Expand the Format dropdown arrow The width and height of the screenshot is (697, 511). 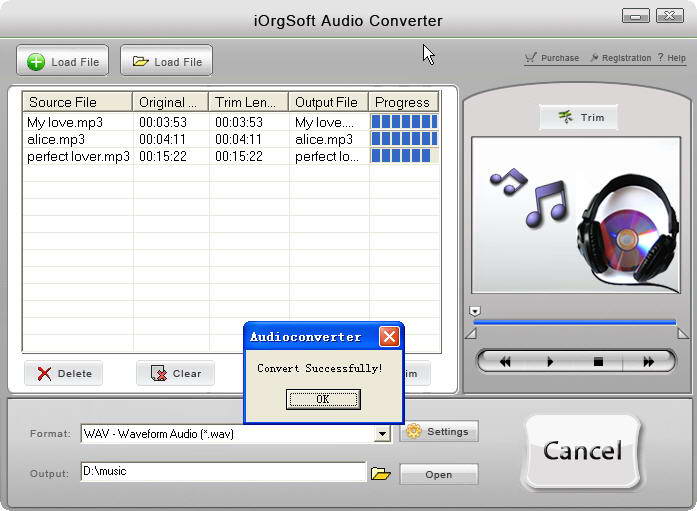pyautogui.click(x=382, y=434)
